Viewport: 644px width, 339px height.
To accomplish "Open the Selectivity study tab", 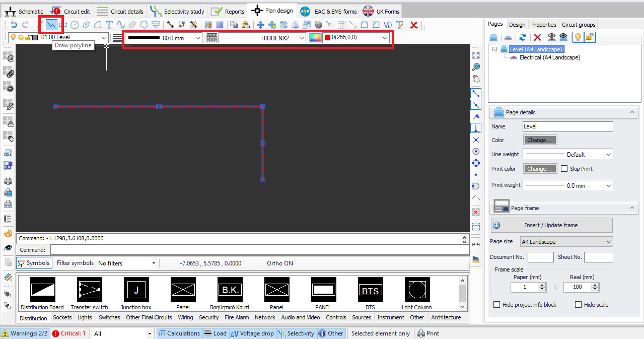I will (x=177, y=11).
